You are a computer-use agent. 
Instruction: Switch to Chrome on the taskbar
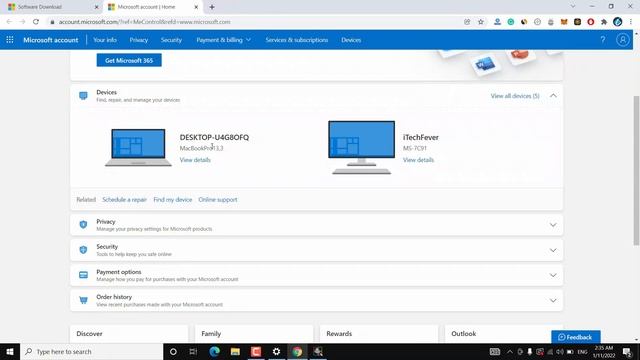297,351
